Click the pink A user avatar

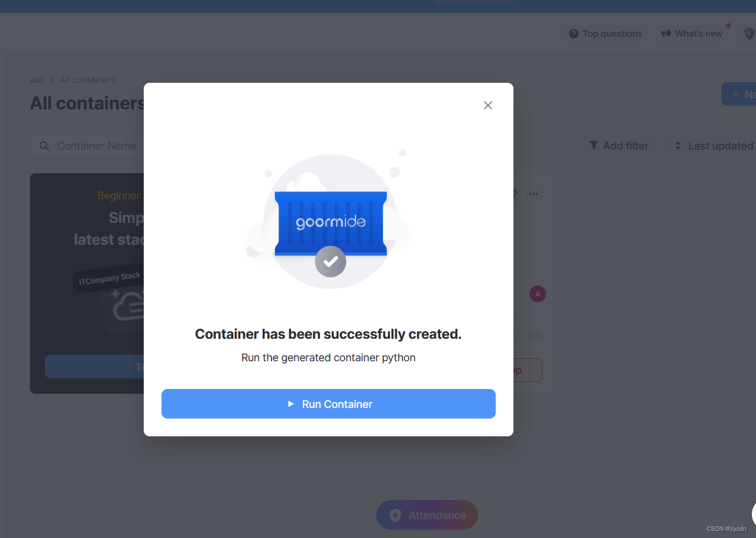537,293
